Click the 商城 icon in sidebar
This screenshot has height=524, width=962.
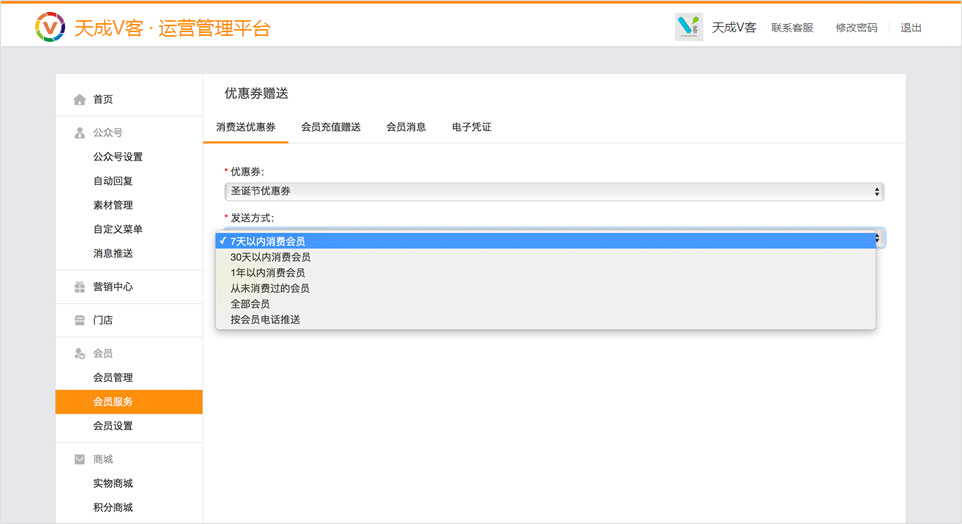pyautogui.click(x=80, y=460)
